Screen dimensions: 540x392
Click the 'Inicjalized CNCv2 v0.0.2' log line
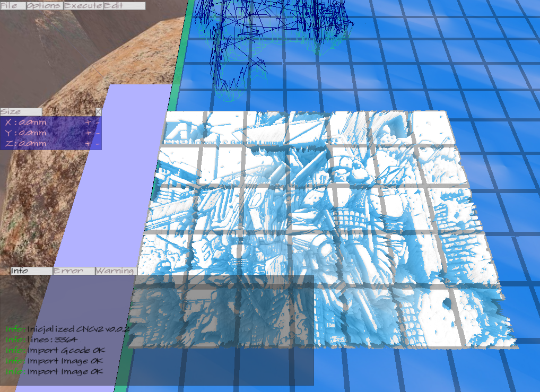67,329
